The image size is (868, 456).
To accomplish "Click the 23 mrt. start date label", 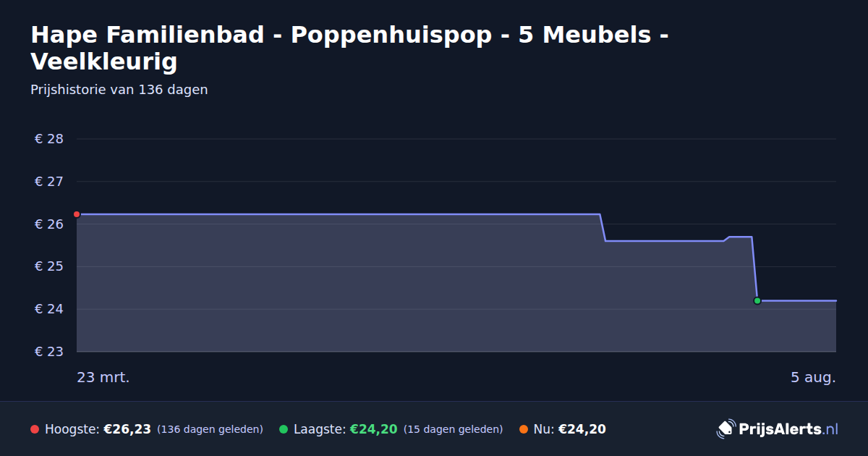I will [x=103, y=377].
